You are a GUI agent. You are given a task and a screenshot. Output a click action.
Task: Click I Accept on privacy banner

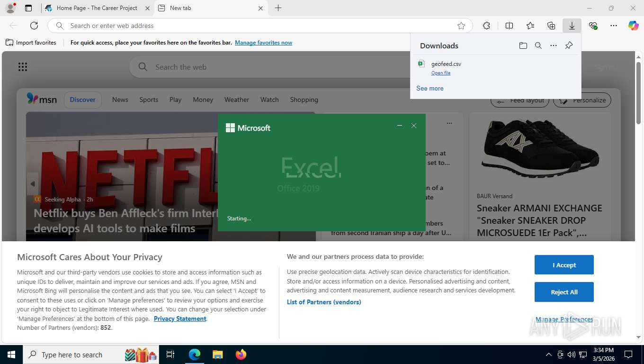pos(564,265)
